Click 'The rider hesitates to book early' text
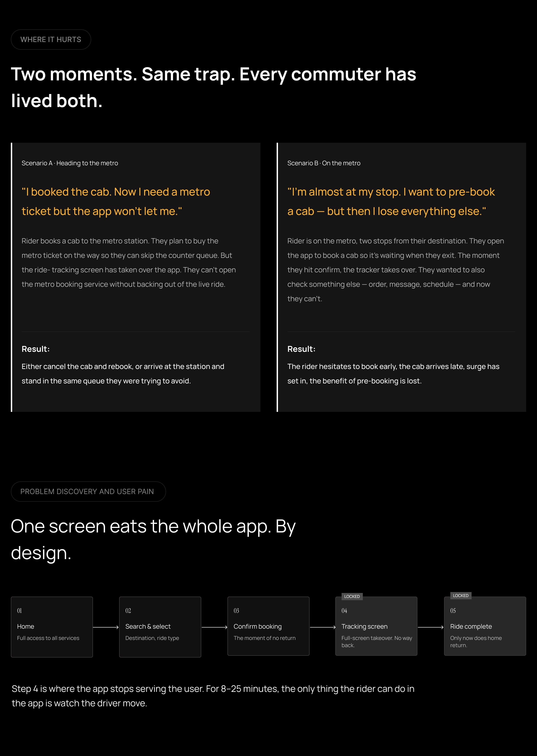Screen dimensions: 537x756 coord(393,373)
